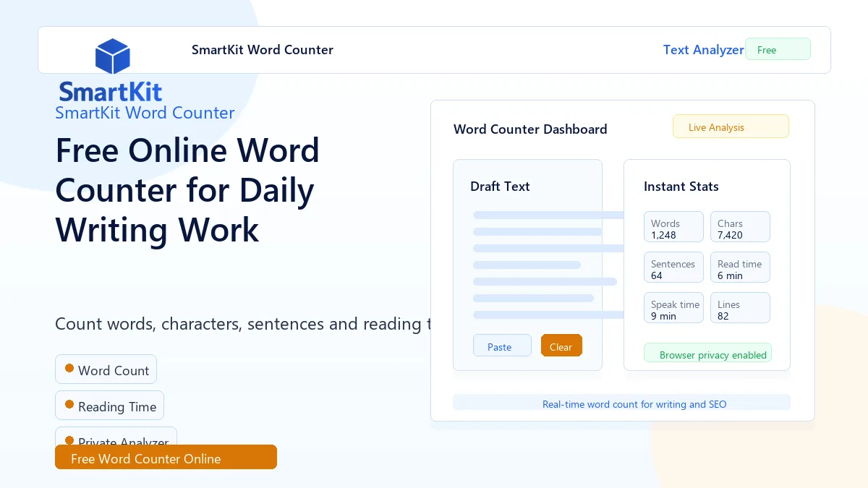Click the Speak time 9 min tile
Screen dimensions: 868x488
673,308
